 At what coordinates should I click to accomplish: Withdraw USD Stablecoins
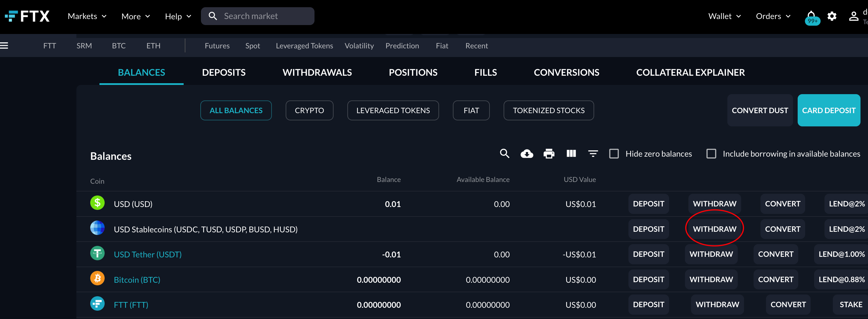(x=714, y=229)
